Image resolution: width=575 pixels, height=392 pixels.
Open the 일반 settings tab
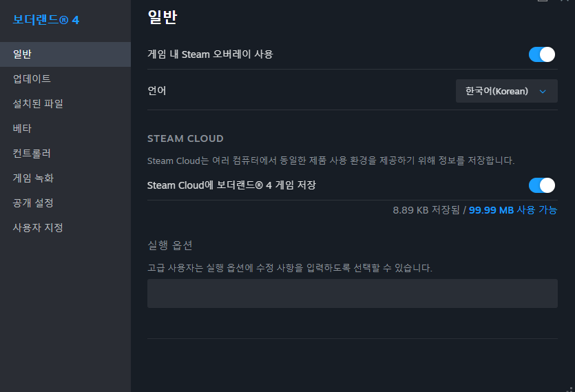(22, 54)
